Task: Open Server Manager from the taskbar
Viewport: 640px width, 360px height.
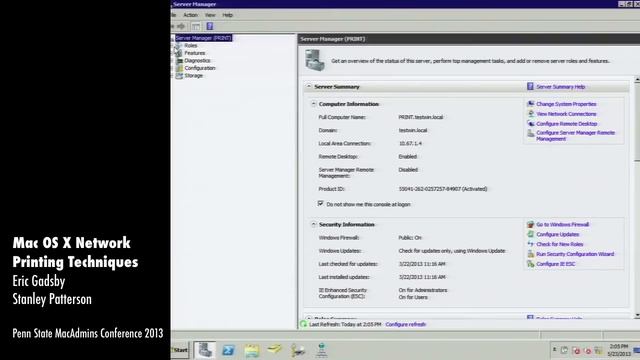Action: coord(205,350)
